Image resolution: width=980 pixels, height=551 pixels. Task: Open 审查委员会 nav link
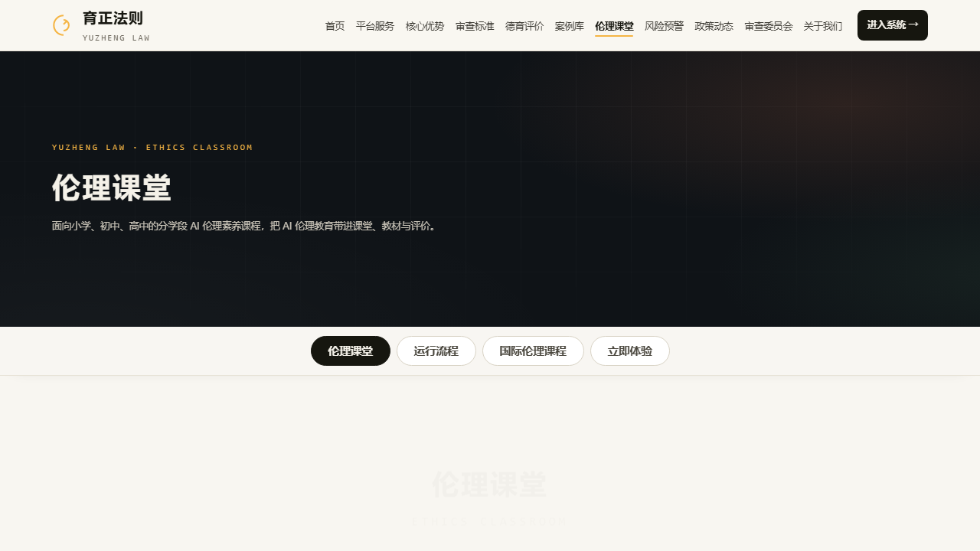pos(769,26)
